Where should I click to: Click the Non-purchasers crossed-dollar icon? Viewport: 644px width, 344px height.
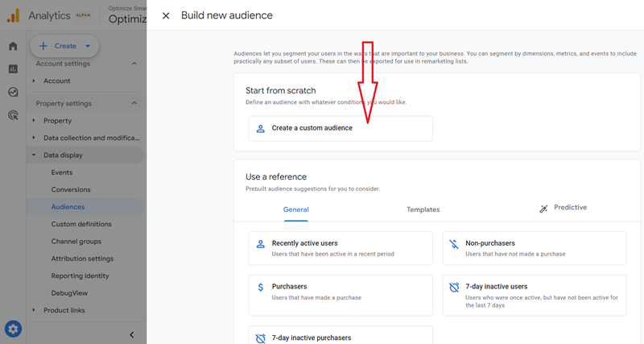(x=454, y=244)
